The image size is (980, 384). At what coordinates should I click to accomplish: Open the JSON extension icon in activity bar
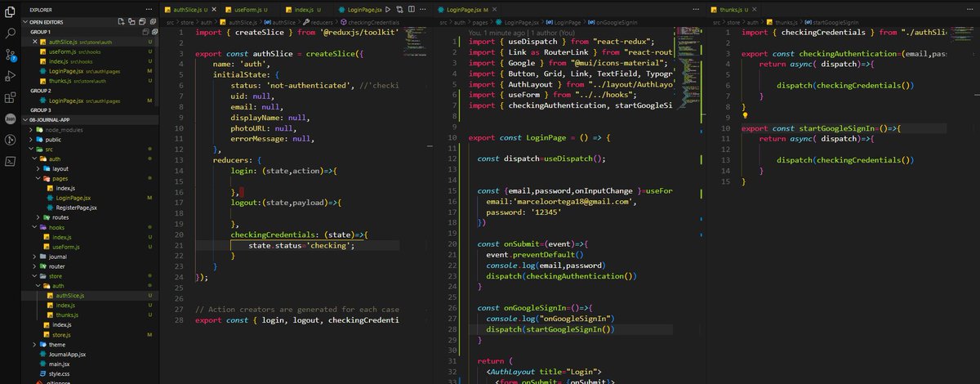tap(11, 118)
